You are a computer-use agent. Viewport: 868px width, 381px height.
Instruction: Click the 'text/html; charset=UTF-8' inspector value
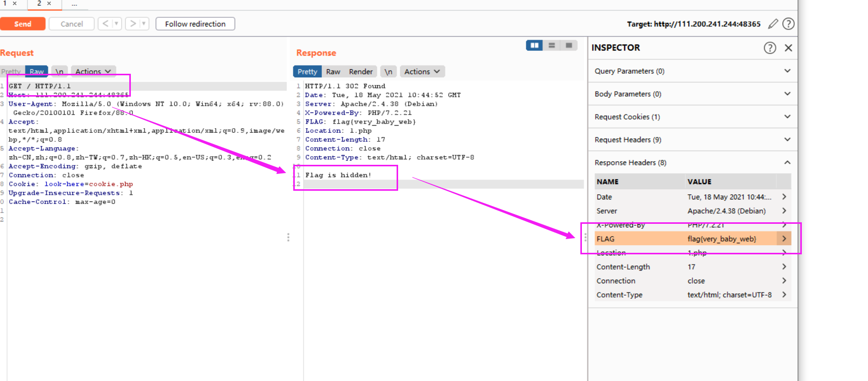coord(730,295)
